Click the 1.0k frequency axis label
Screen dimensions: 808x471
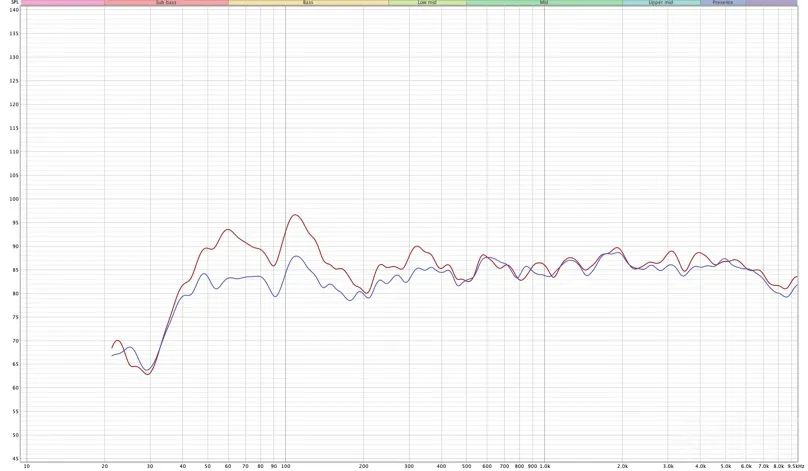(545, 466)
